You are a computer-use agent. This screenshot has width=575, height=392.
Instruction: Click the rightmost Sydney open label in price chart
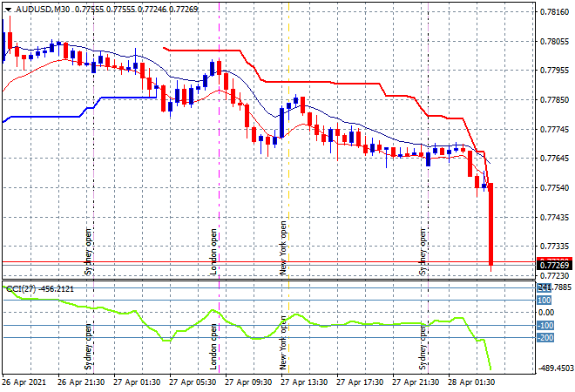424,253
